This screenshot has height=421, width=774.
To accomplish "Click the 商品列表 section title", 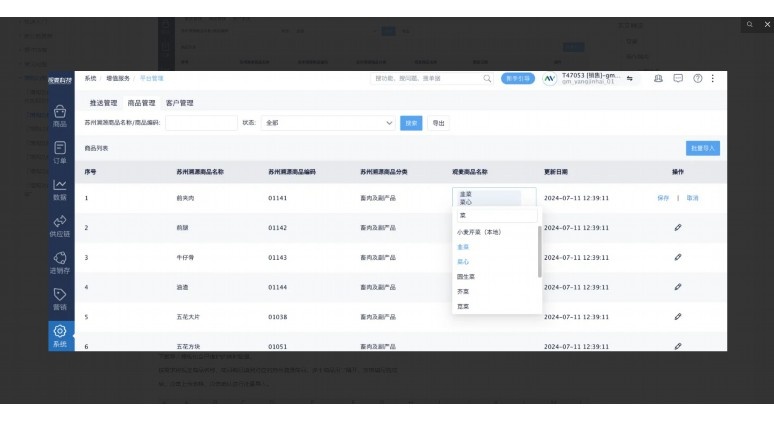I will [x=96, y=148].
